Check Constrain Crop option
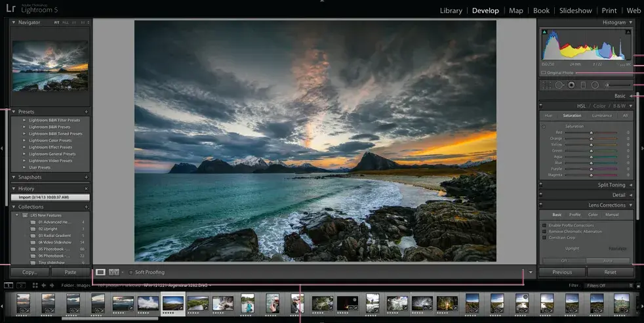644x323 pixels. point(544,238)
